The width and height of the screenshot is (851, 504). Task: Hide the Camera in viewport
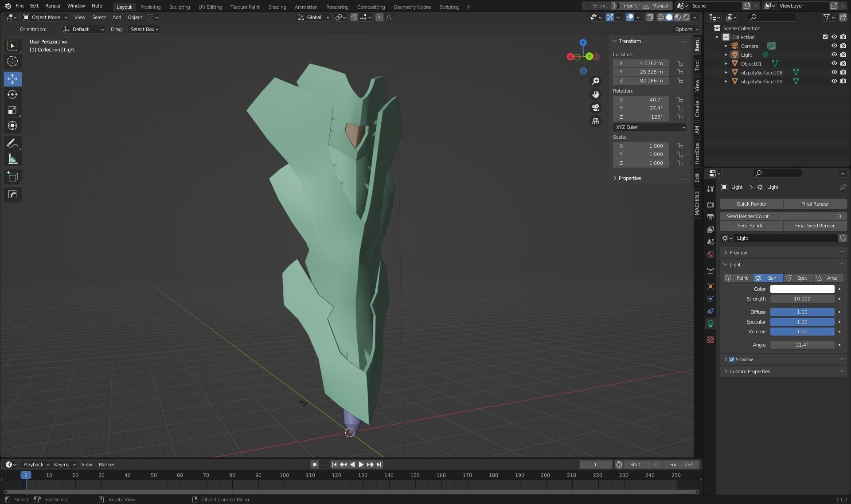tap(834, 46)
